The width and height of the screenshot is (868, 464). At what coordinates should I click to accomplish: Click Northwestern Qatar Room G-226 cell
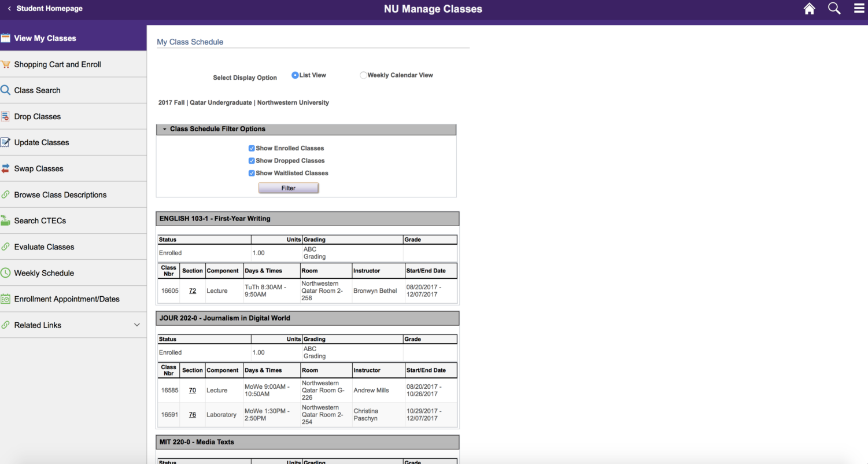click(323, 391)
